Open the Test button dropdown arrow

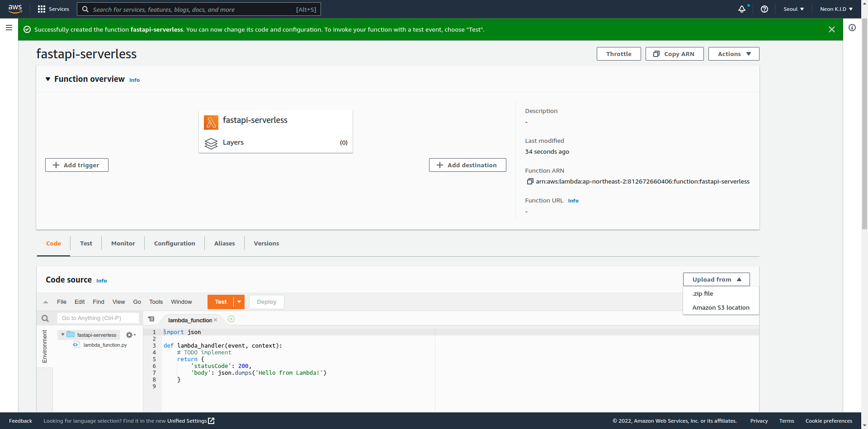point(239,302)
